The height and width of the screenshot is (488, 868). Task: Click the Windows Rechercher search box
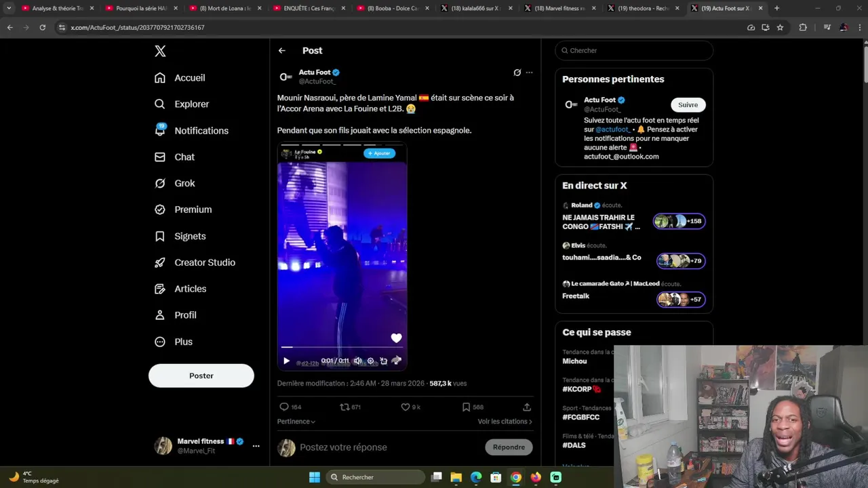[376, 477]
